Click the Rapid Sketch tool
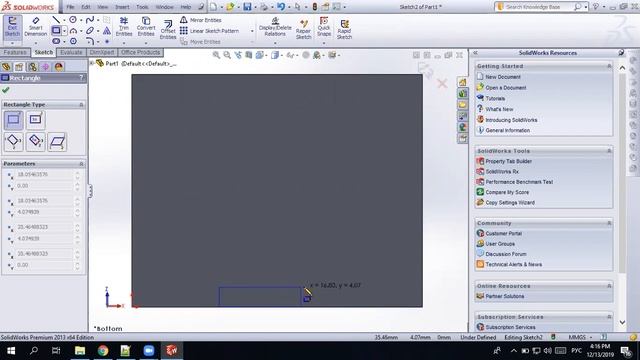 344,29
